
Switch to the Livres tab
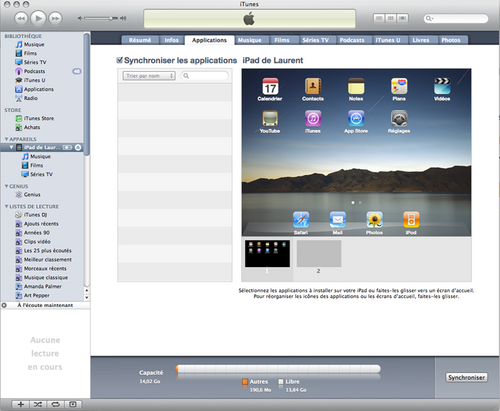tap(421, 40)
